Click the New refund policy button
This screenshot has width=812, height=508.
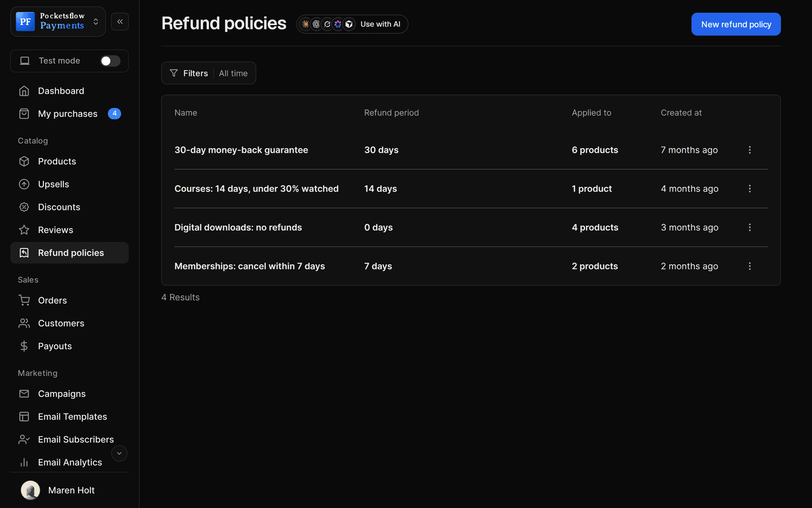[x=736, y=24]
